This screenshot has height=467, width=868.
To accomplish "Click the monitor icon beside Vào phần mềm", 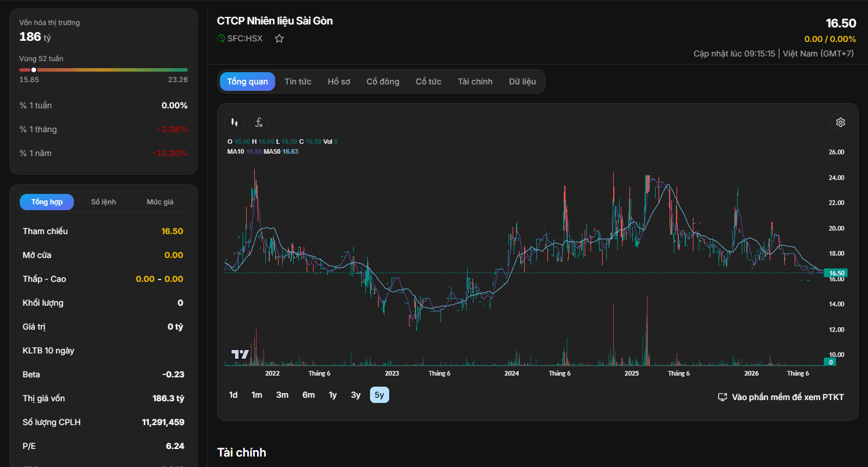I will point(723,397).
